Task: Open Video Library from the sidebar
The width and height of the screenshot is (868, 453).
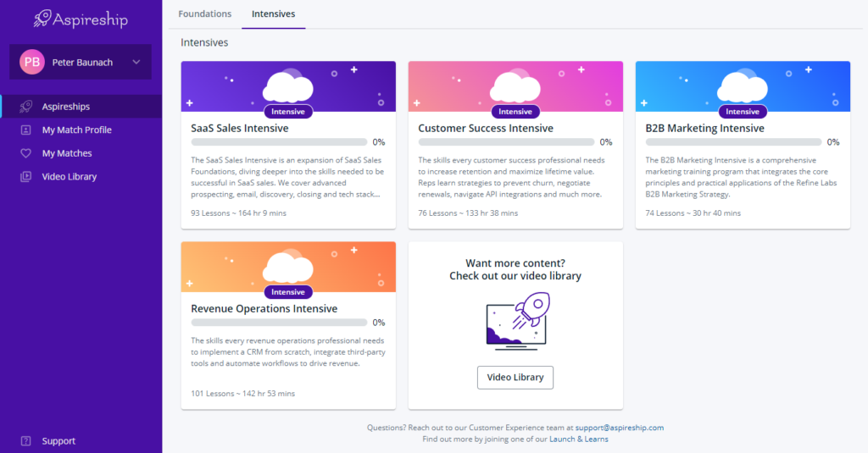Action: 81,176
